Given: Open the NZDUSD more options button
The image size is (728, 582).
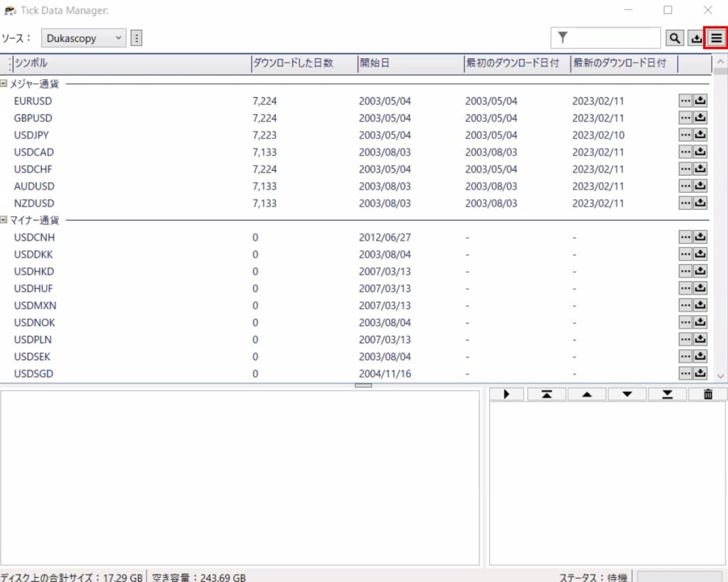Looking at the screenshot, I should (686, 203).
